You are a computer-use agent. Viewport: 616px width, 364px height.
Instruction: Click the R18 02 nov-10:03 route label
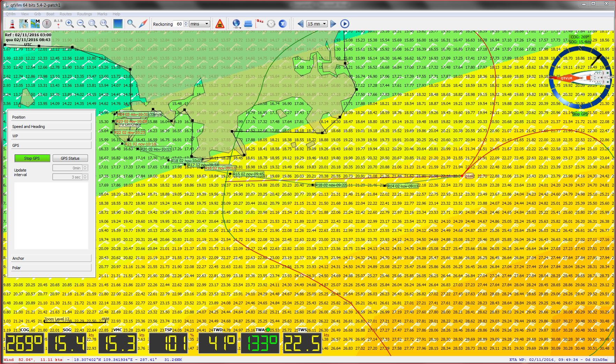coord(187,161)
